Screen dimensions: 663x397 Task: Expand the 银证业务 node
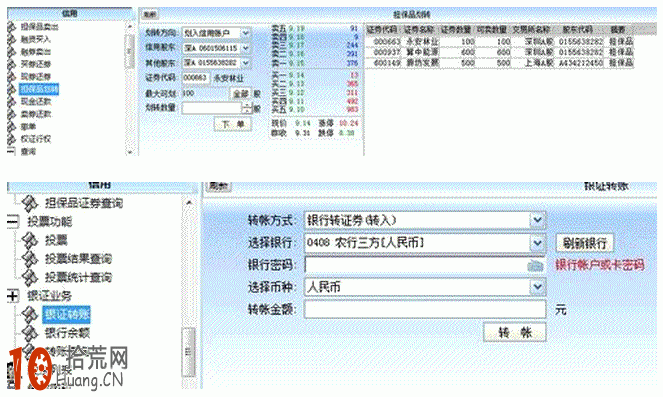(x=13, y=296)
